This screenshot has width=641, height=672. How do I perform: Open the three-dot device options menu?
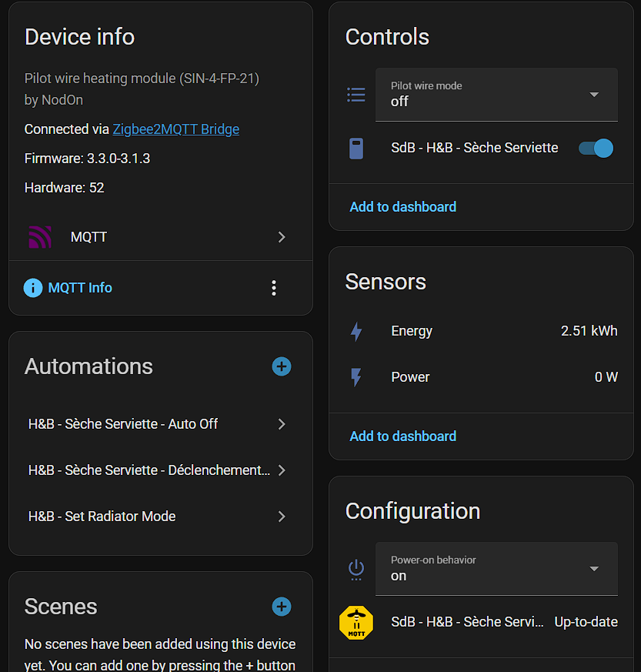tap(273, 288)
